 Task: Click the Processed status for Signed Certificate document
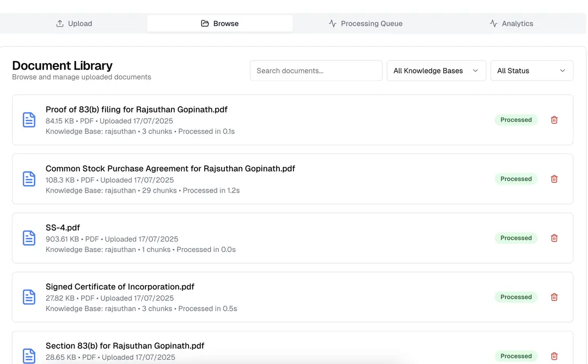click(516, 297)
